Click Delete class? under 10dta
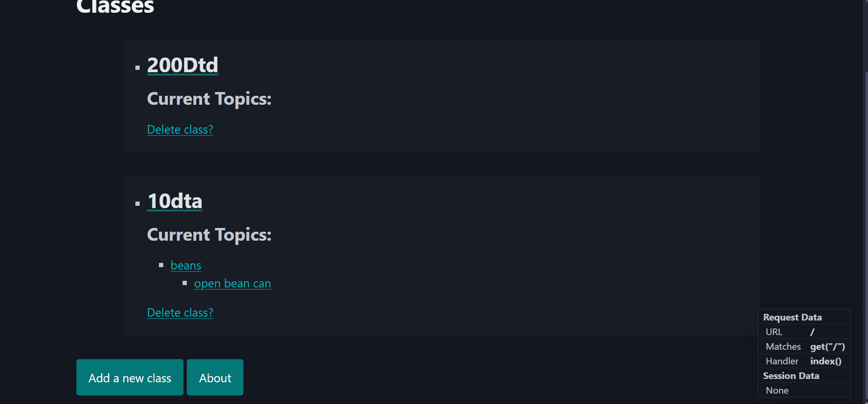The image size is (868, 404). coord(180,312)
